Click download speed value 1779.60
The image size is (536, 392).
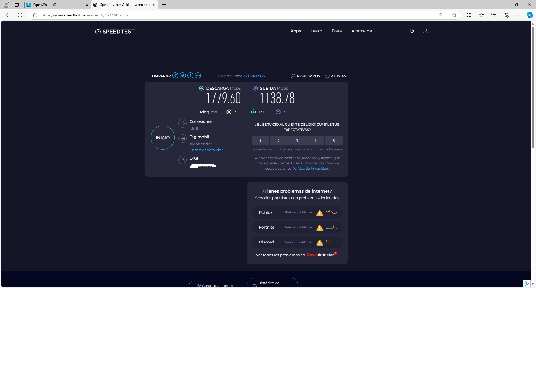click(x=223, y=98)
